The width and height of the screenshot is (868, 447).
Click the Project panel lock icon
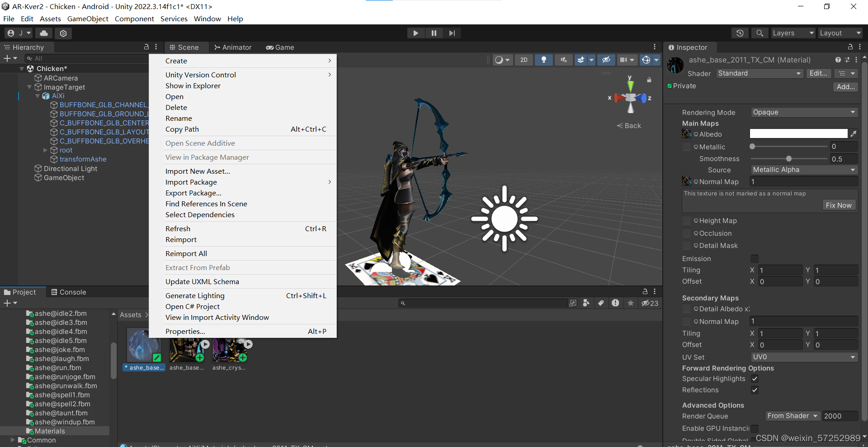645,292
